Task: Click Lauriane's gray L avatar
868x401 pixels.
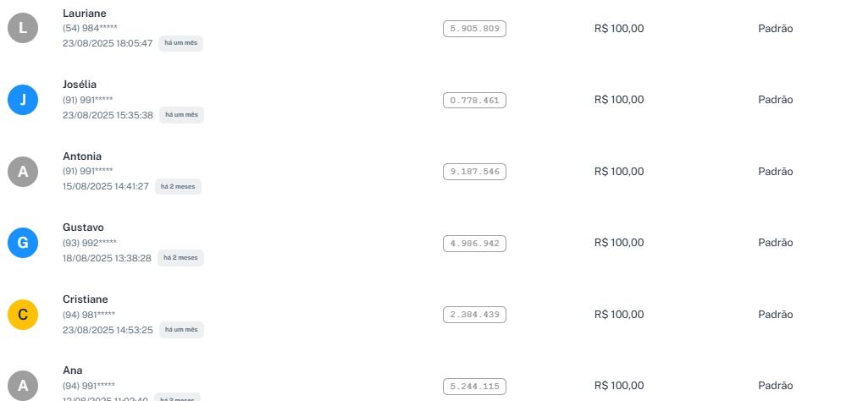Action: [x=23, y=29]
